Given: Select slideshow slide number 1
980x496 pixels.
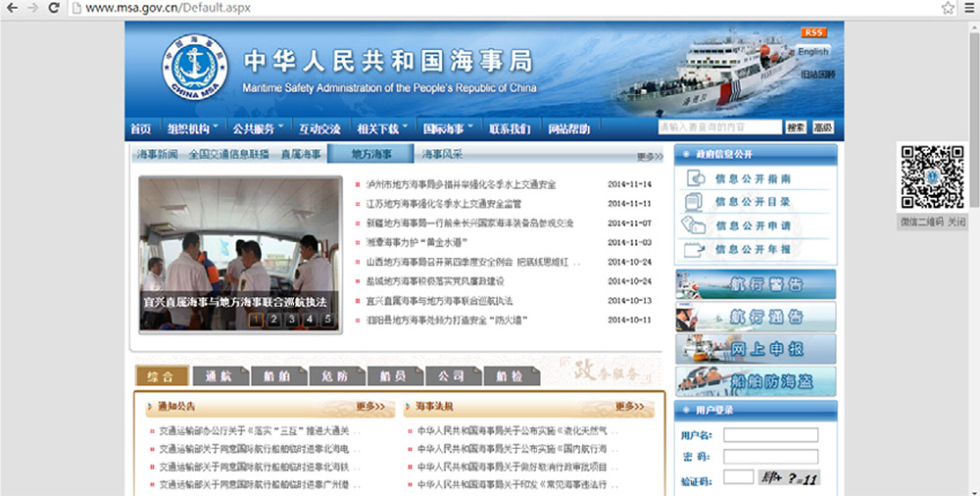Looking at the screenshot, I should coord(255,320).
